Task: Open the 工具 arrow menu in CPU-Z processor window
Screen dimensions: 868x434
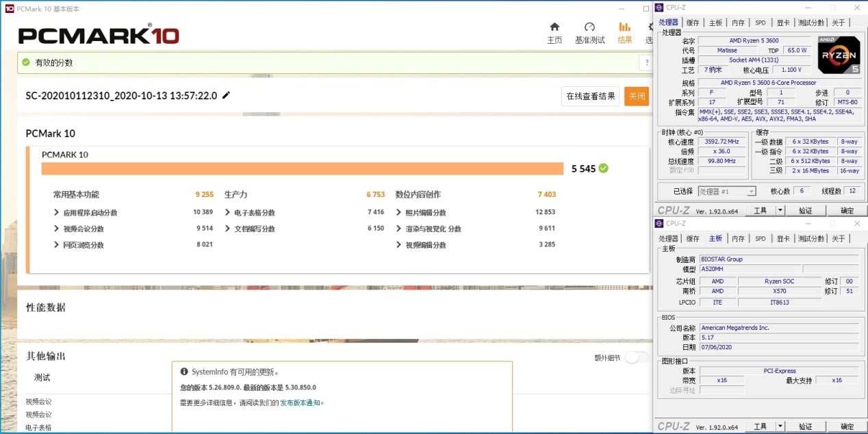Action: [x=780, y=211]
